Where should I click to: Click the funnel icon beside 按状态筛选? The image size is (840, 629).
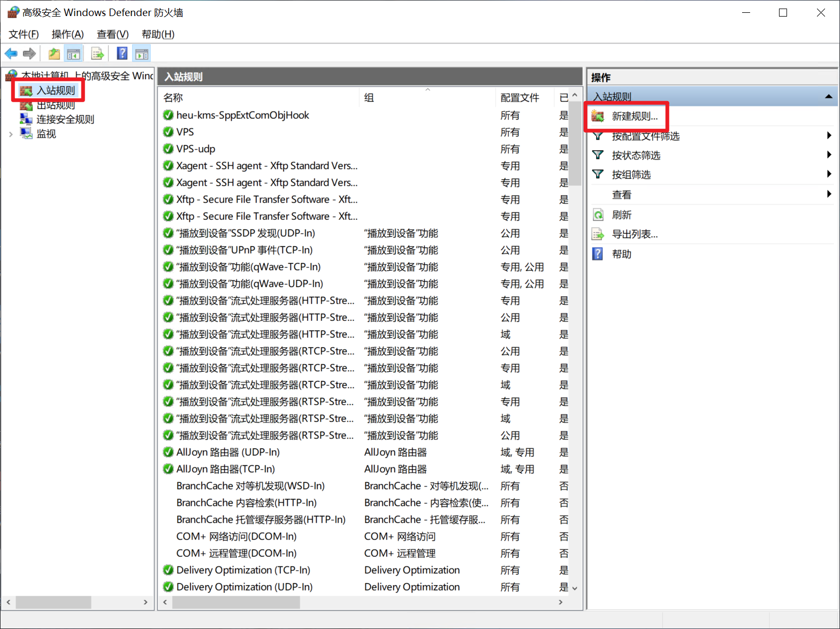point(598,155)
